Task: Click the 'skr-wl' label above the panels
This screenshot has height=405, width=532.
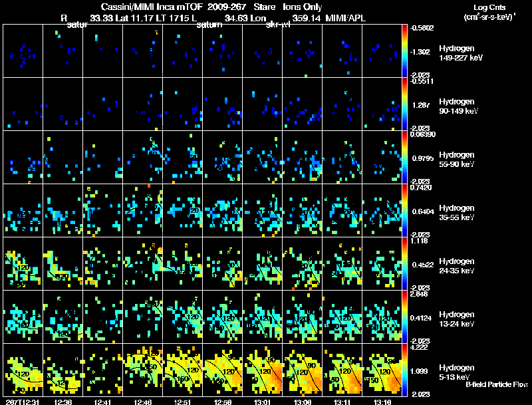Action: click(x=278, y=25)
